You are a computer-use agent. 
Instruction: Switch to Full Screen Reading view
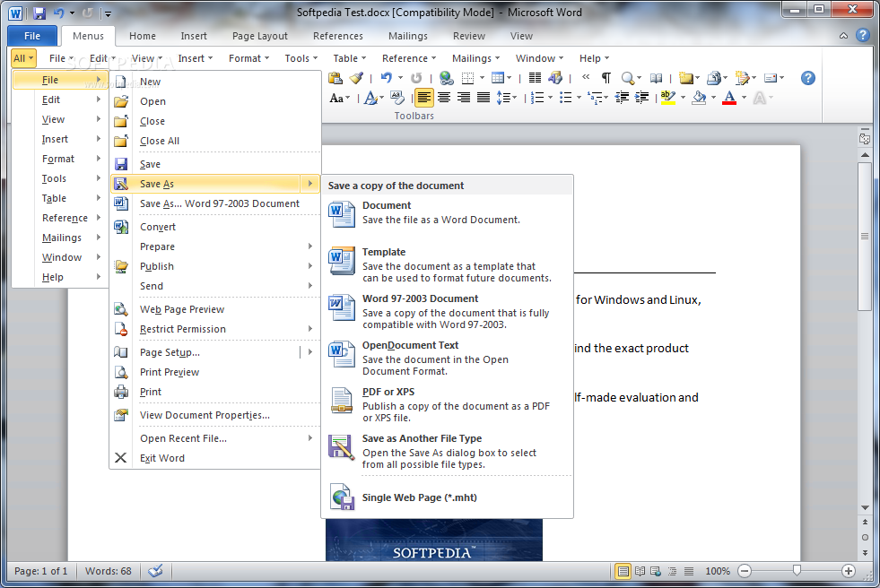640,571
